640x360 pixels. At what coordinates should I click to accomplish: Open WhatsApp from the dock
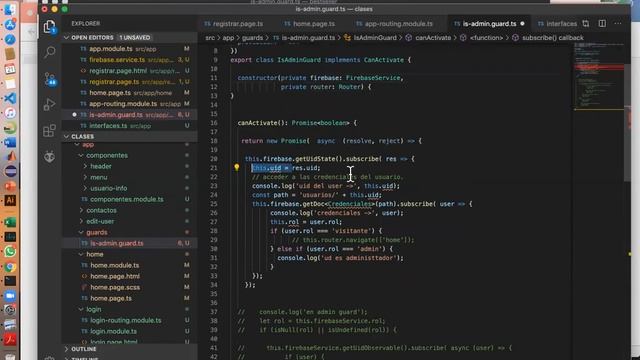10,252
